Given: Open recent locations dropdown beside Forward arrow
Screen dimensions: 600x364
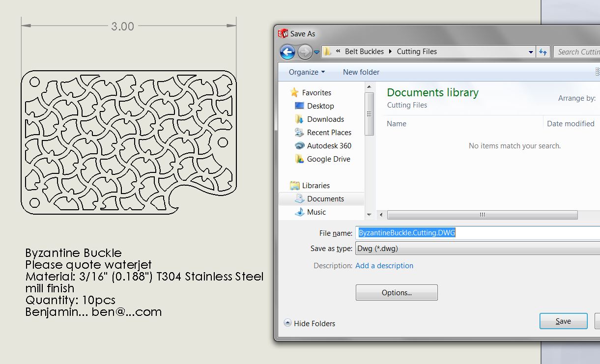Looking at the screenshot, I should (317, 52).
